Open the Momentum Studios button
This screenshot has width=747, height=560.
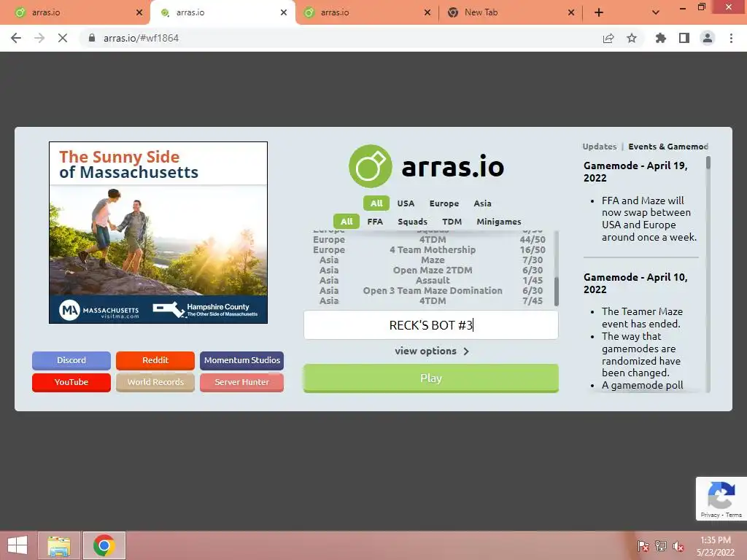pos(242,360)
